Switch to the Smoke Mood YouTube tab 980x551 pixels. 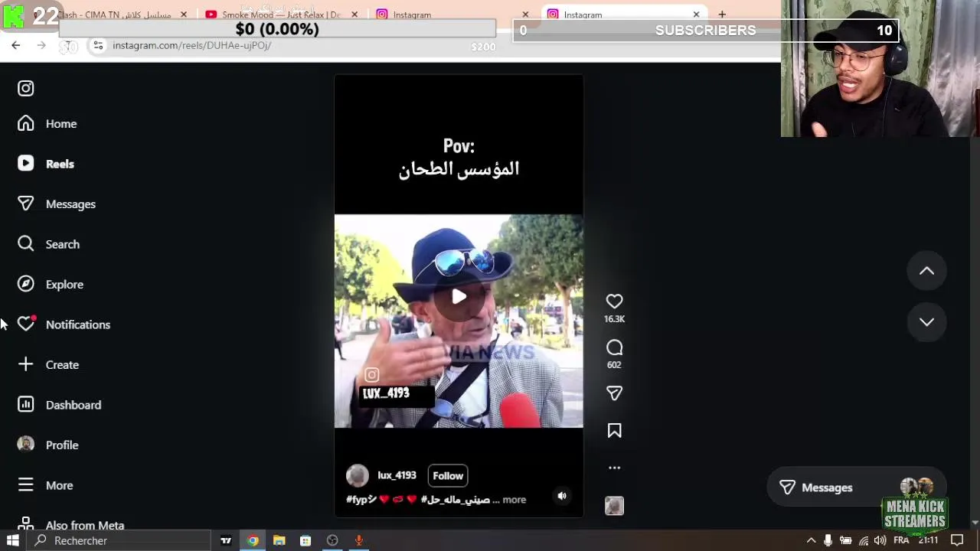pyautogui.click(x=281, y=15)
